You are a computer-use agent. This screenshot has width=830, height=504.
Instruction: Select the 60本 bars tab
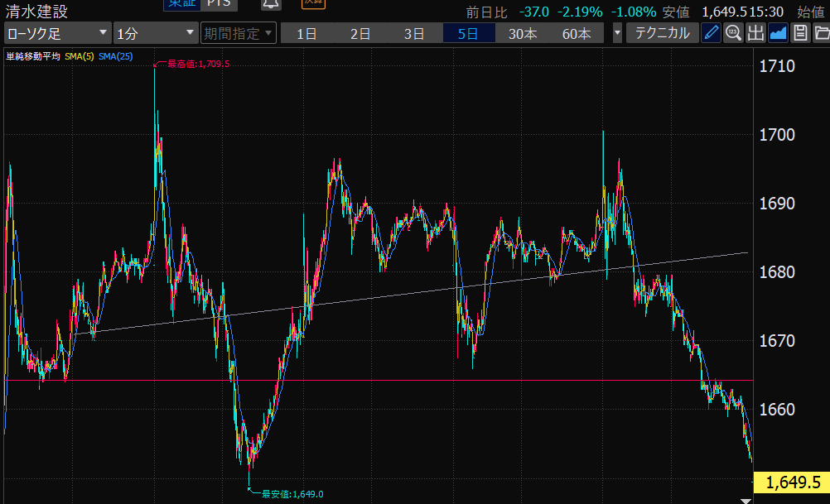577,33
